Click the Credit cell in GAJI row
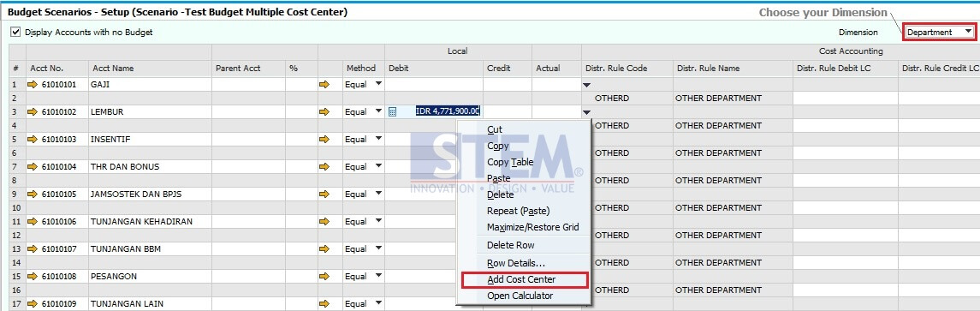 (508, 85)
